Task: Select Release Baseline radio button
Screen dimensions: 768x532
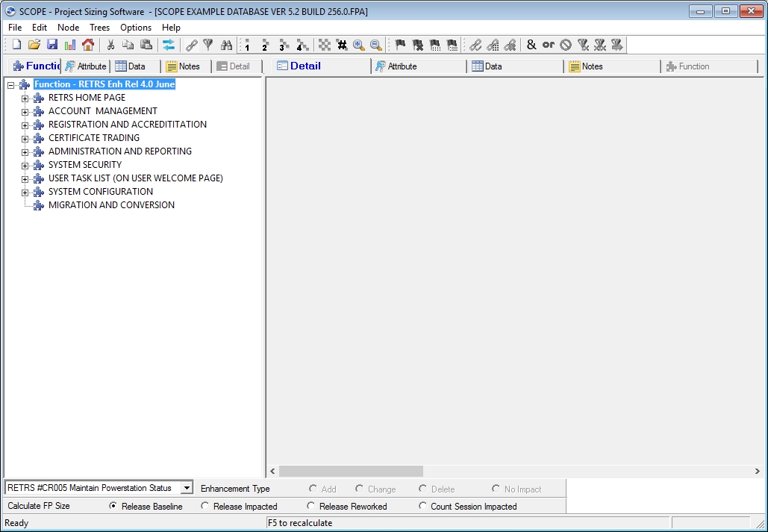Action: pos(113,506)
